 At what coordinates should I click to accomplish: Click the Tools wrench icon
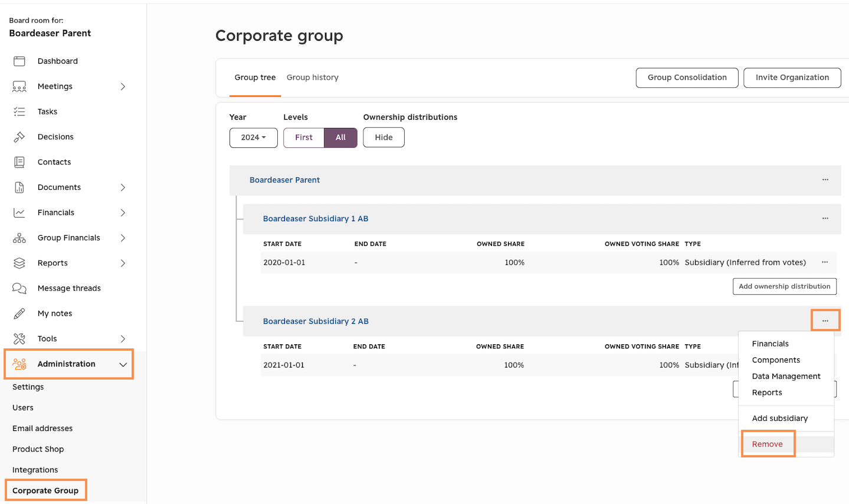19,339
